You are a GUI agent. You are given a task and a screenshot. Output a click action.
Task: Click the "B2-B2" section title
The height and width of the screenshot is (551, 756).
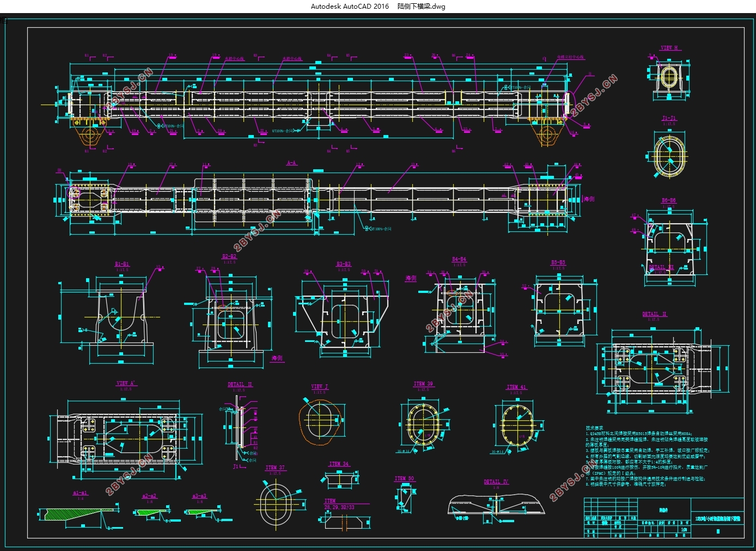(229, 256)
